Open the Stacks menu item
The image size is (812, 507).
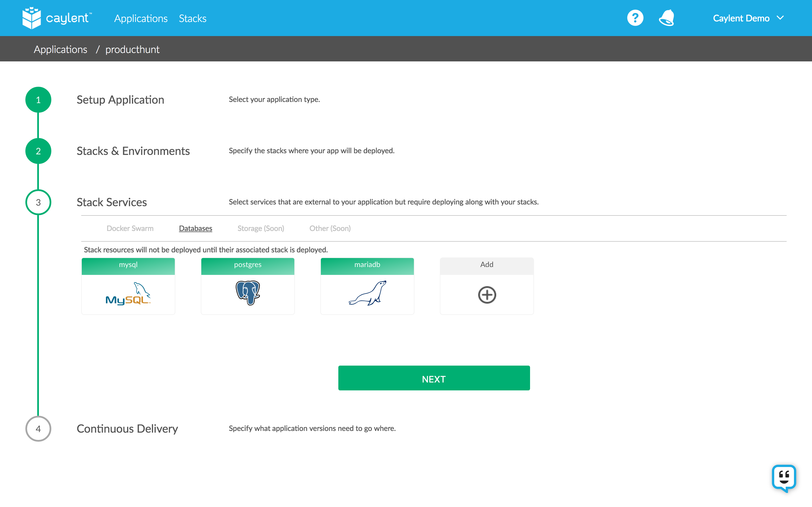tap(193, 18)
